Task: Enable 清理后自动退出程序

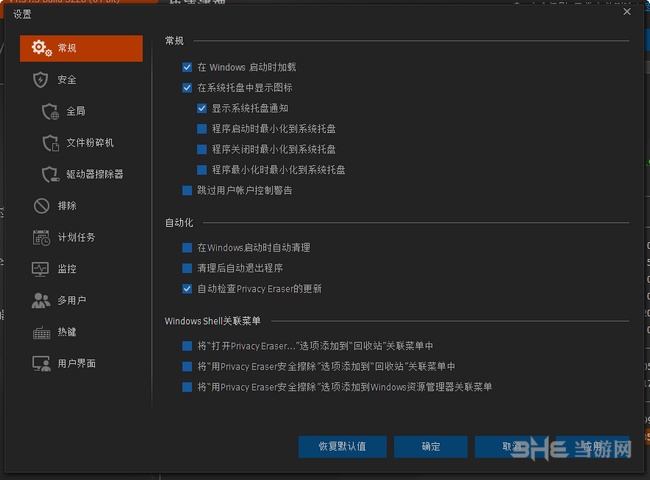Action: (x=187, y=268)
